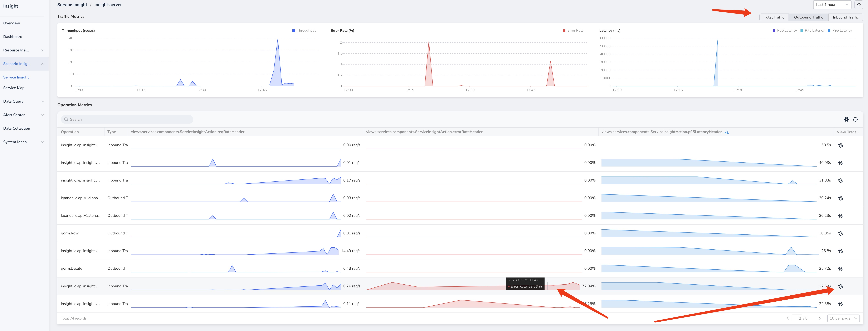Open Dashboard in sidebar

click(13, 37)
